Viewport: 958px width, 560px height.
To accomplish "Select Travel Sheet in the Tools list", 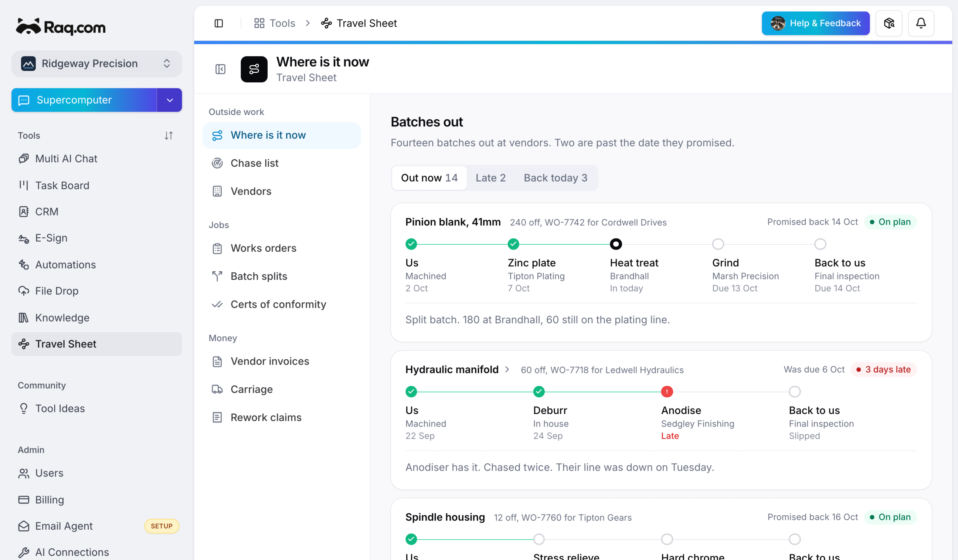I will click(x=96, y=344).
